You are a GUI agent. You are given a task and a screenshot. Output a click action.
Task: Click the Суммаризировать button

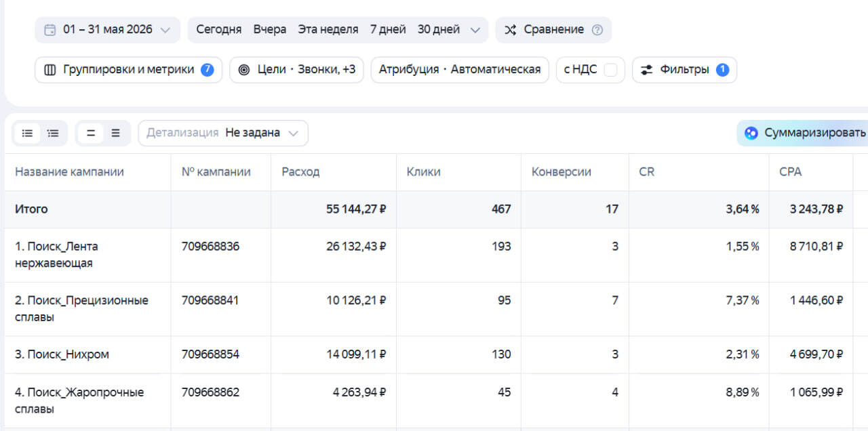[803, 133]
